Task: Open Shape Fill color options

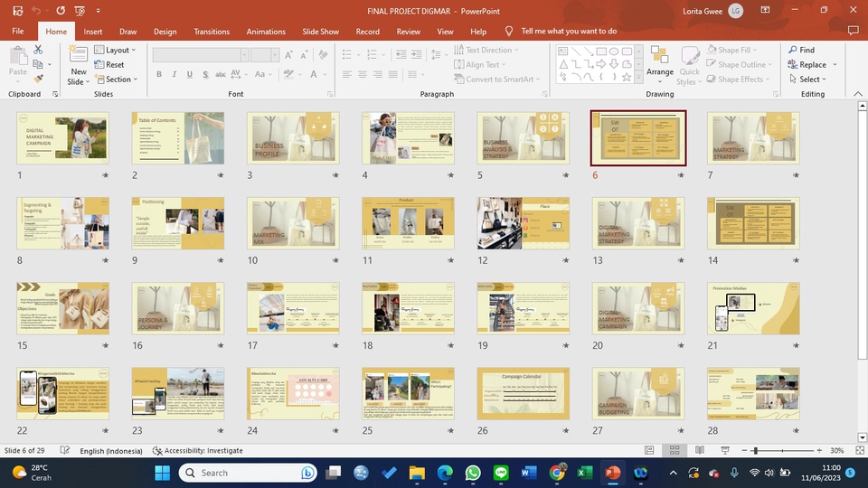Action: point(732,50)
